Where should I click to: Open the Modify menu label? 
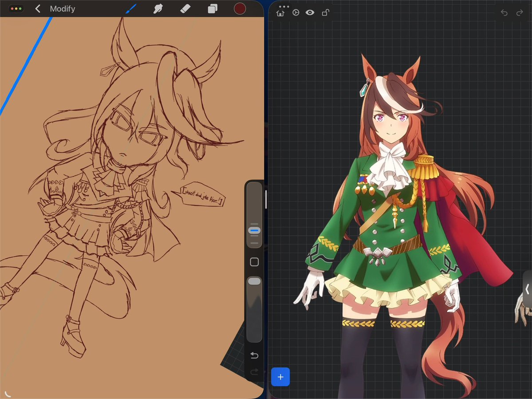click(x=63, y=9)
